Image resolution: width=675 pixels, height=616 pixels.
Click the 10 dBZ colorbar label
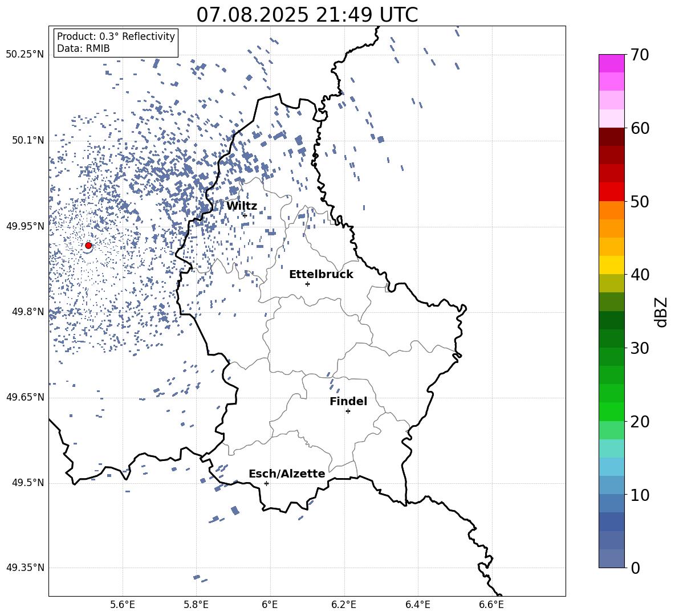click(640, 495)
